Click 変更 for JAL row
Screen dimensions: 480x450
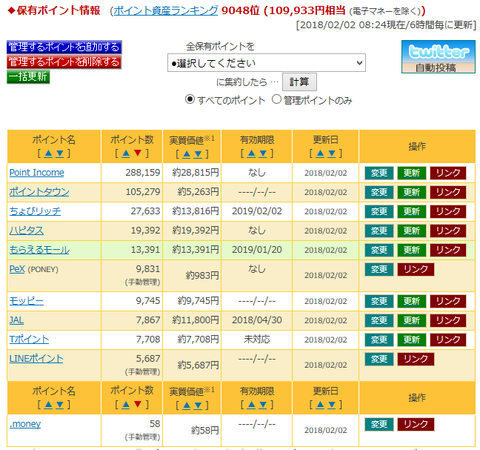[x=379, y=321]
